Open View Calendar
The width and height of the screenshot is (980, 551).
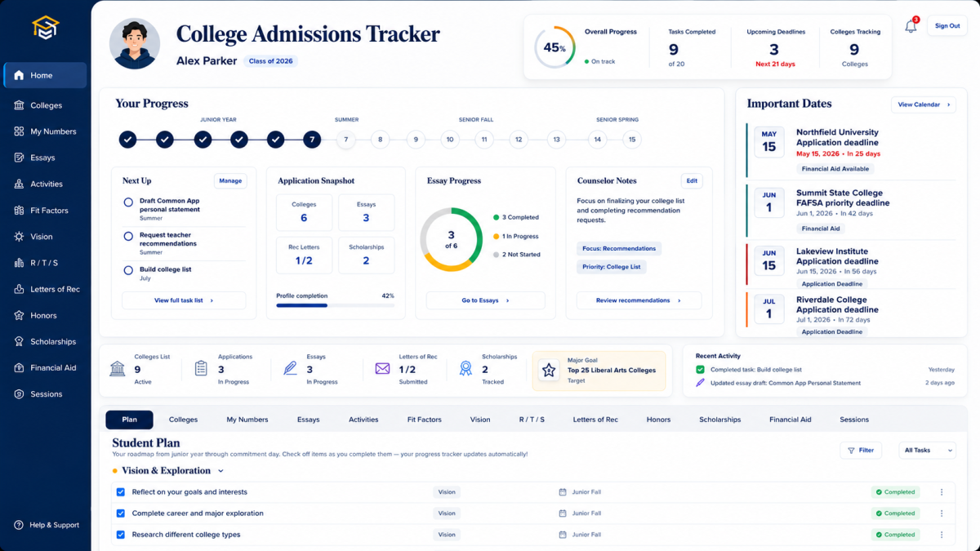click(924, 104)
